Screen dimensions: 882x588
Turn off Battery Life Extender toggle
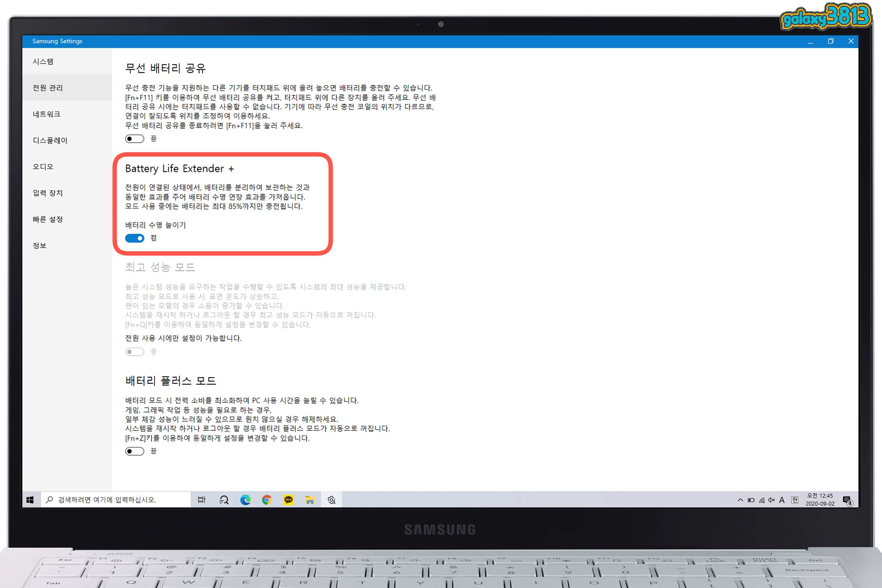pos(135,238)
